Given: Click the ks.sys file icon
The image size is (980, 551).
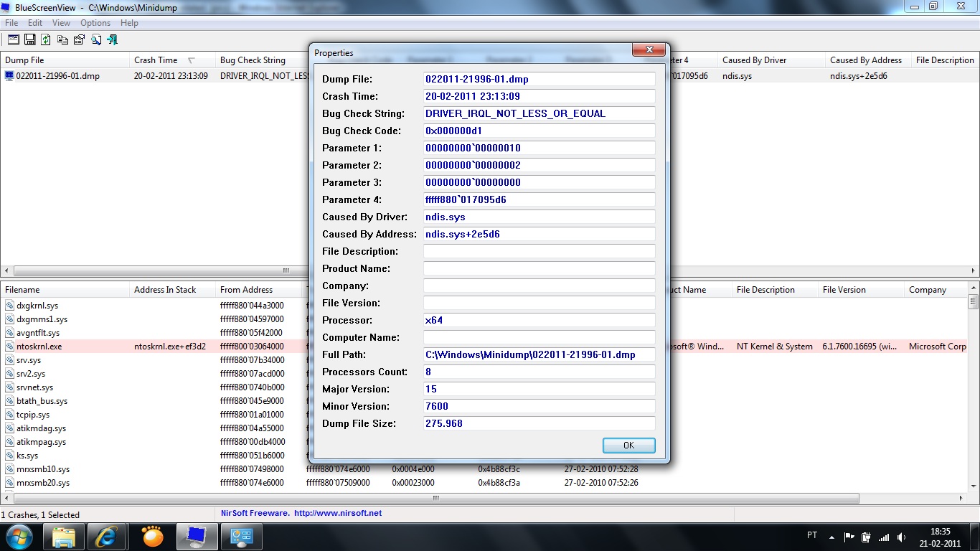Looking at the screenshot, I should pos(9,456).
